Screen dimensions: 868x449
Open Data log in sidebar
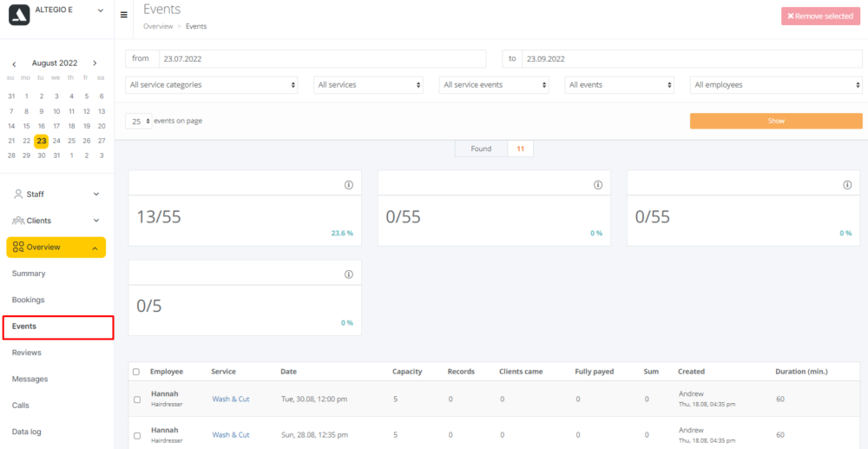(x=27, y=432)
